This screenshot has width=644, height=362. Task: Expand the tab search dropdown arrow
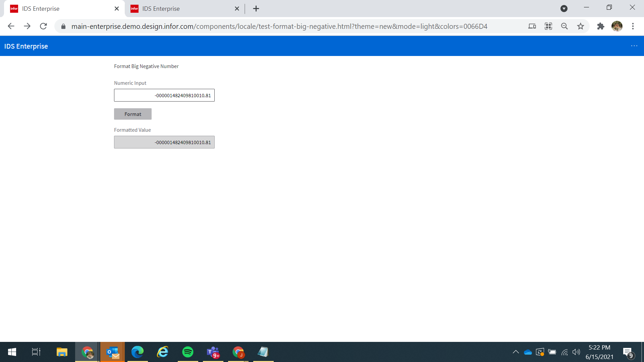(x=564, y=9)
